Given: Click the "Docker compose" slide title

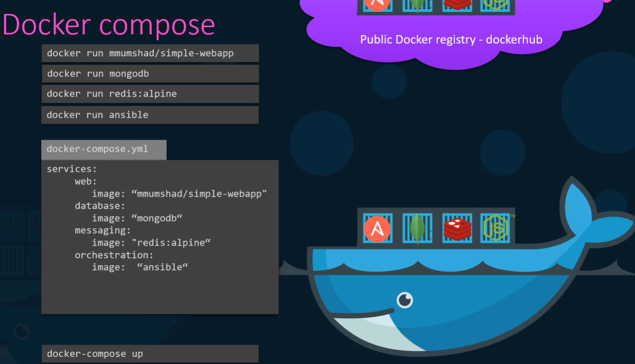Looking at the screenshot, I should pyautogui.click(x=109, y=25).
